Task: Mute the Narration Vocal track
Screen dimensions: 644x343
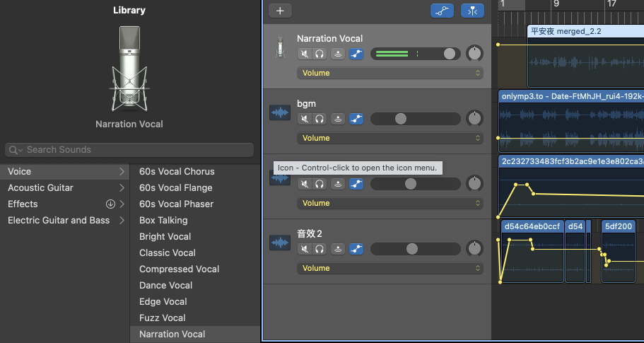Action: 305,54
